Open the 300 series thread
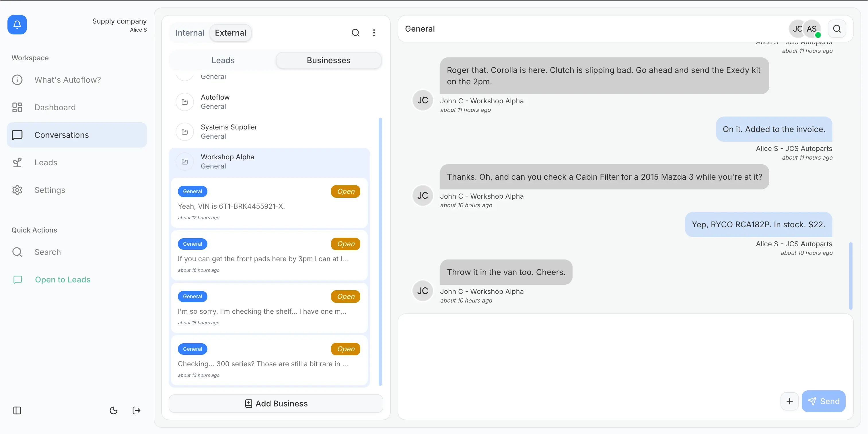The width and height of the screenshot is (868, 434). [269, 361]
